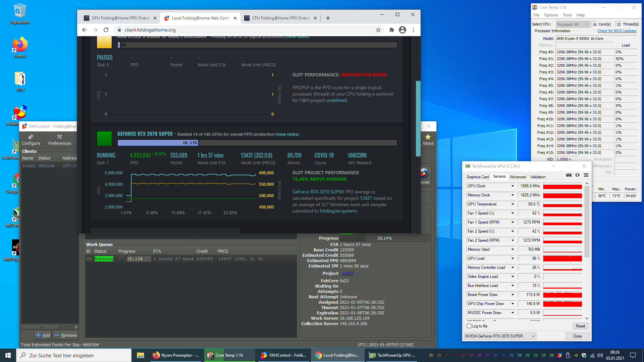
Task: Open the Core Temp Options menu
Action: pyautogui.click(x=551, y=15)
